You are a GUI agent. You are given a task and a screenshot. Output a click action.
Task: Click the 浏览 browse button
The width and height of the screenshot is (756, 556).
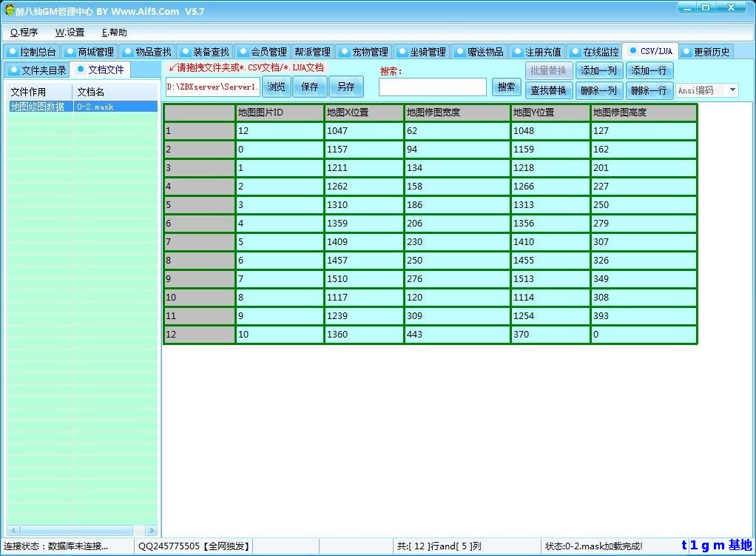point(276,87)
